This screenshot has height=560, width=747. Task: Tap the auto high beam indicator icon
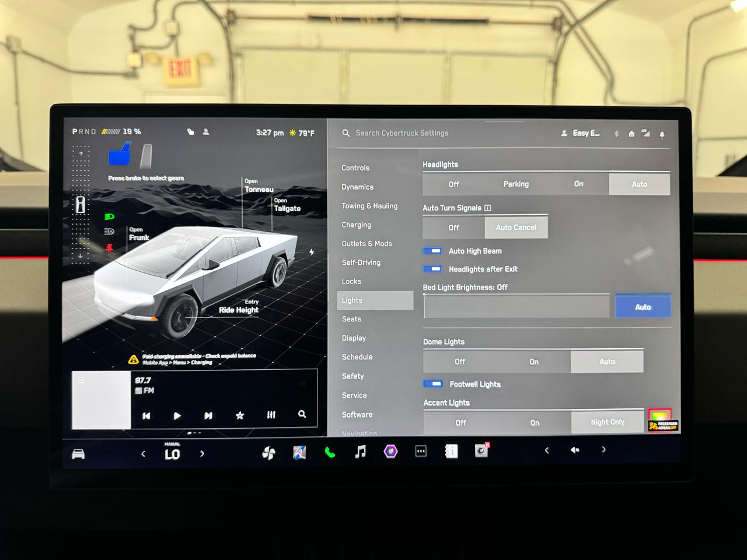pyautogui.click(x=109, y=232)
